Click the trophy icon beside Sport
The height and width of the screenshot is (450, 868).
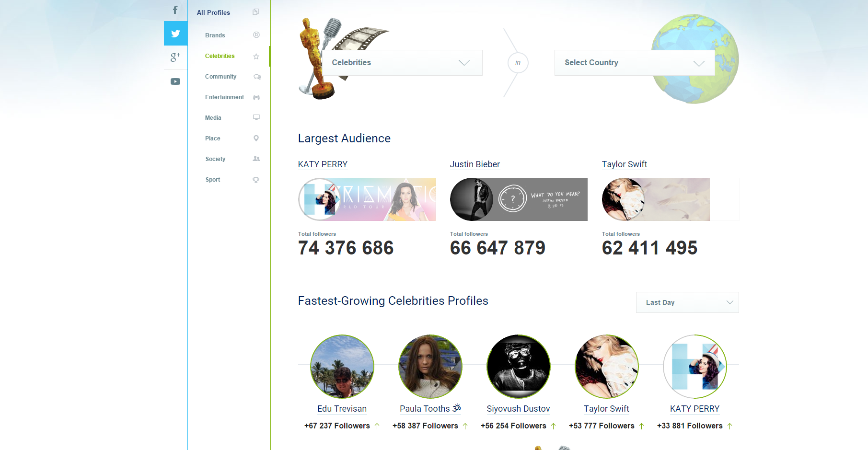pyautogui.click(x=256, y=180)
